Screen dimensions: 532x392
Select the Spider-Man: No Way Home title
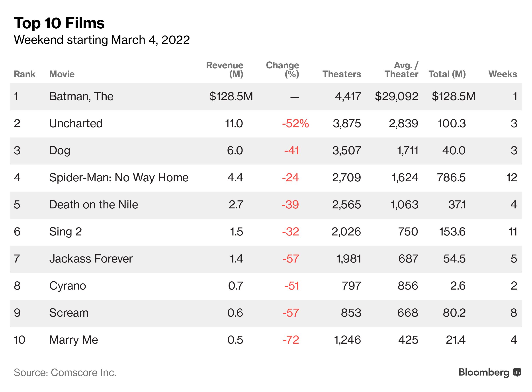[119, 178]
